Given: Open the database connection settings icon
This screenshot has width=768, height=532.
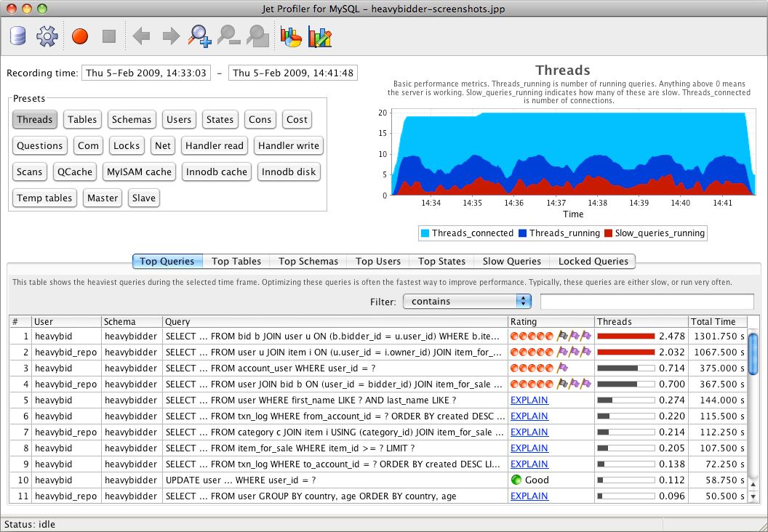Looking at the screenshot, I should [x=17, y=36].
